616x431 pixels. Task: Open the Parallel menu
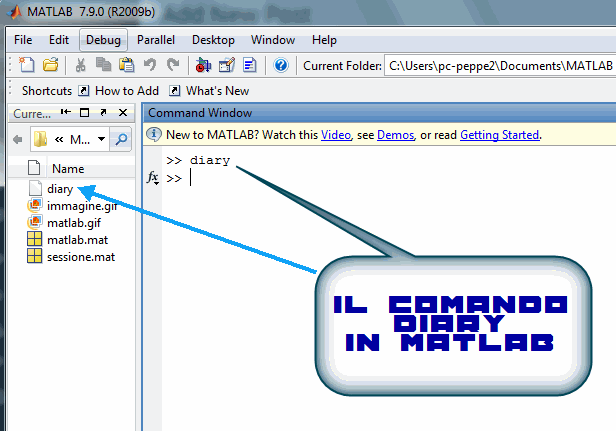click(156, 40)
